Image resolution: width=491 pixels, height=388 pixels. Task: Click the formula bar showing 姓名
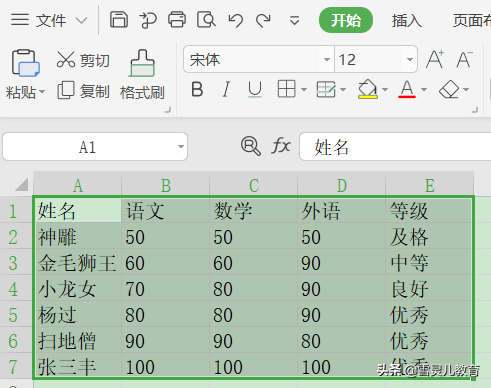tap(395, 147)
